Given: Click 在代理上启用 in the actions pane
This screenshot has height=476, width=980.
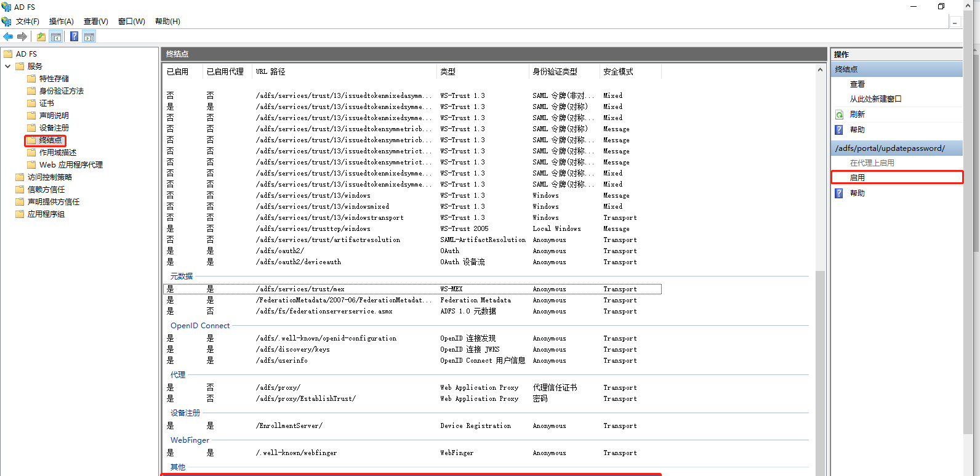Looking at the screenshot, I should (872, 163).
